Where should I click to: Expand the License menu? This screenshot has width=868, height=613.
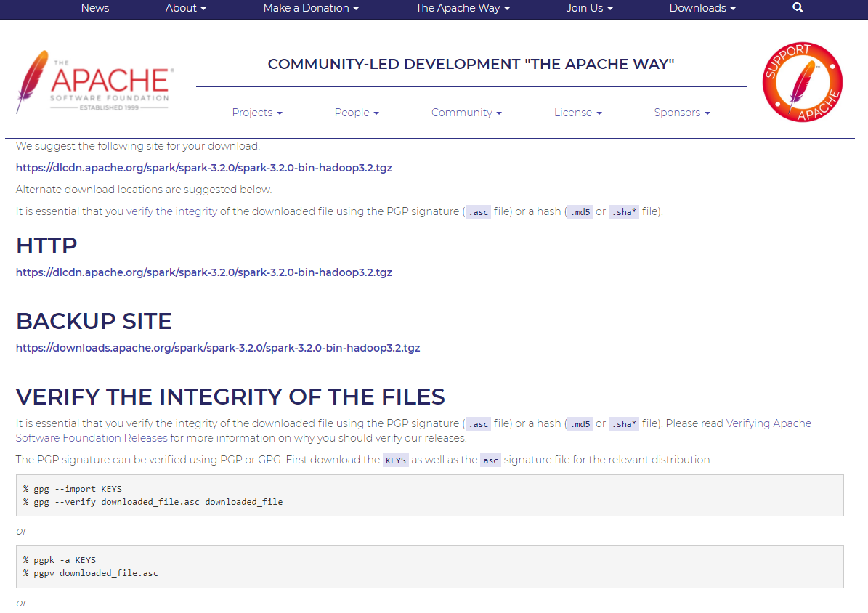(577, 113)
